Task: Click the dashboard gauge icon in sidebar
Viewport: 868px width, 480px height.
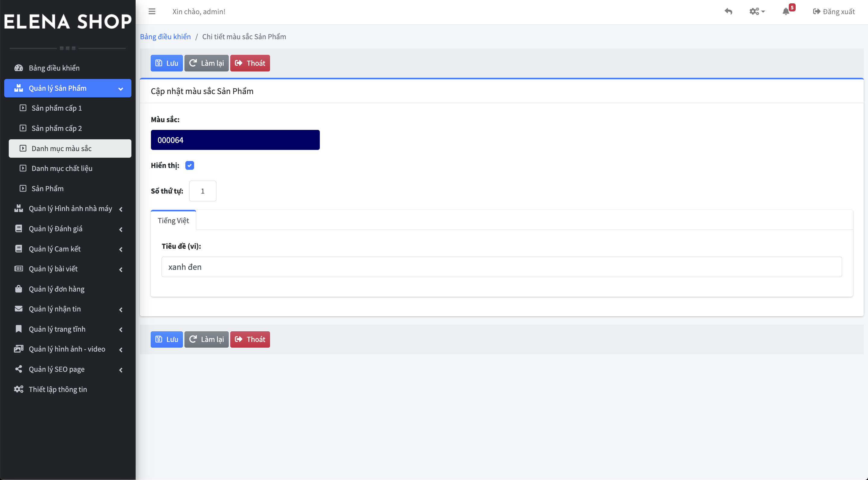Action: pos(18,68)
